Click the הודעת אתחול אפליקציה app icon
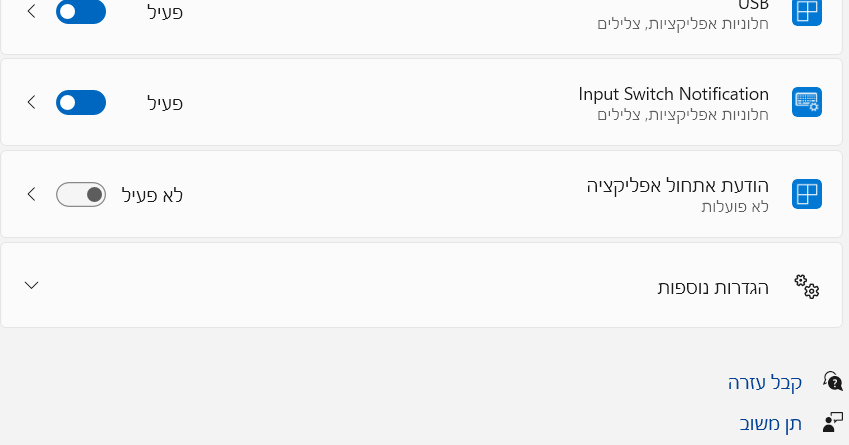The height and width of the screenshot is (445, 849). (x=806, y=194)
